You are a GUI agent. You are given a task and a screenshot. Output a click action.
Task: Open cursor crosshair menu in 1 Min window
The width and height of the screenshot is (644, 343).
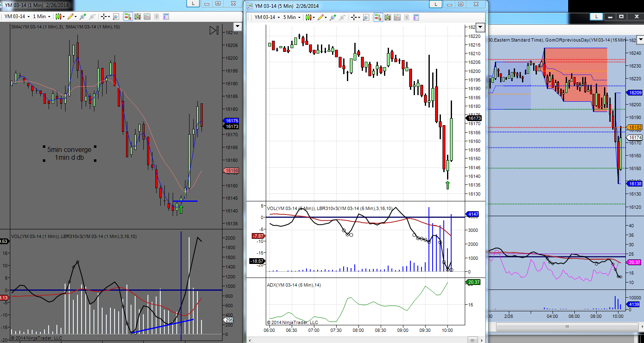tap(105, 16)
